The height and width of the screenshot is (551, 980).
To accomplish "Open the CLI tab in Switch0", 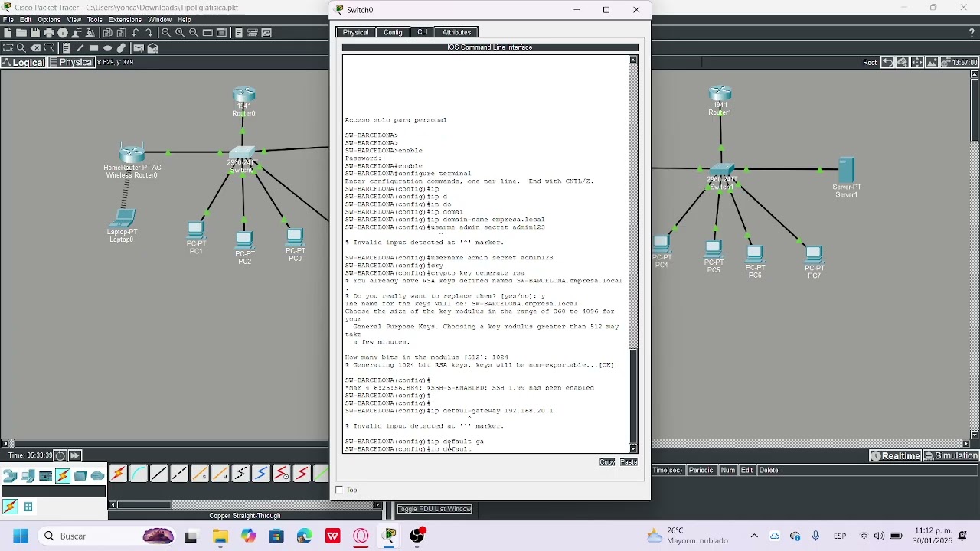I will tap(422, 32).
